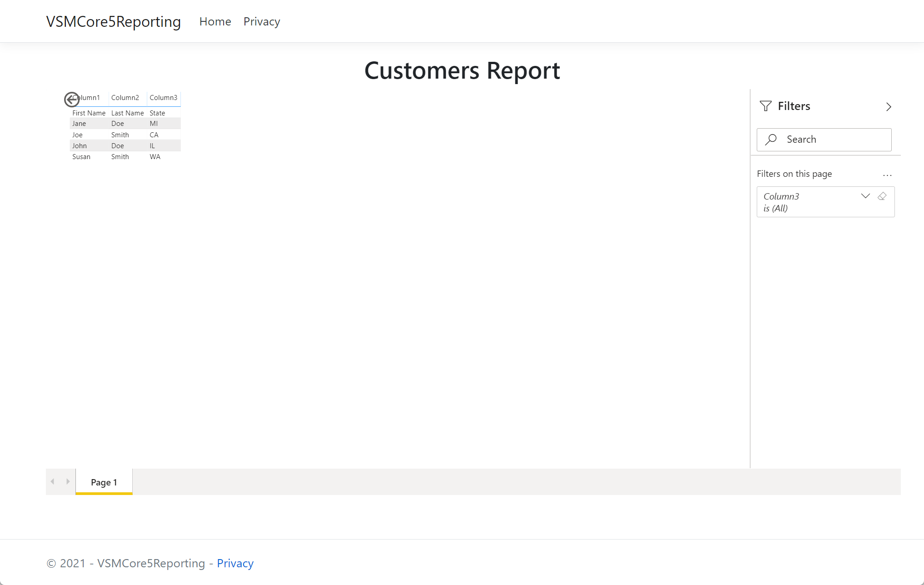
Task: Select the WA cell in Susan row
Action: 155,157
